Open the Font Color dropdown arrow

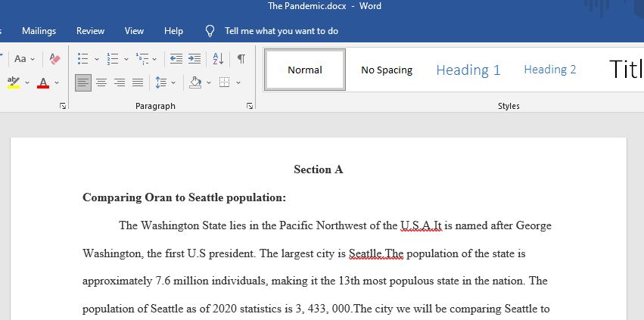click(57, 83)
